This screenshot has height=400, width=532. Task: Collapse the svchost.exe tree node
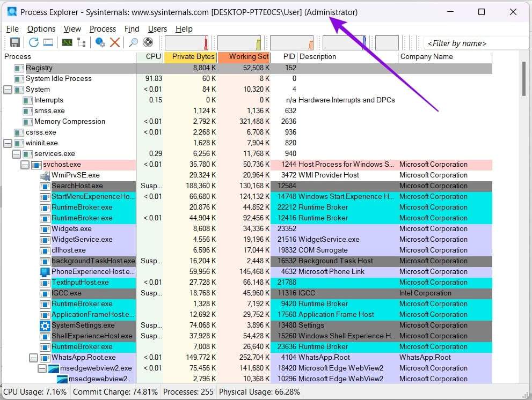25,165
